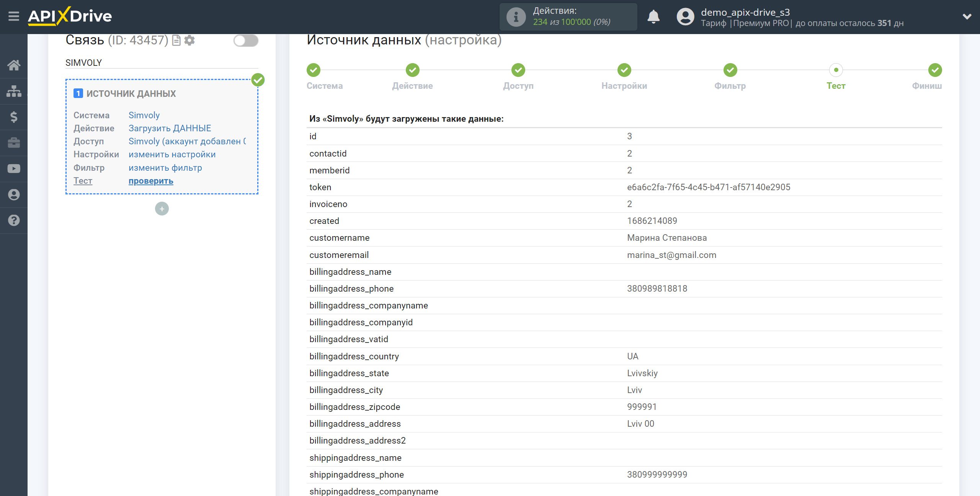
Task: Select shippingaddress_phone value 380999999999
Action: [657, 475]
